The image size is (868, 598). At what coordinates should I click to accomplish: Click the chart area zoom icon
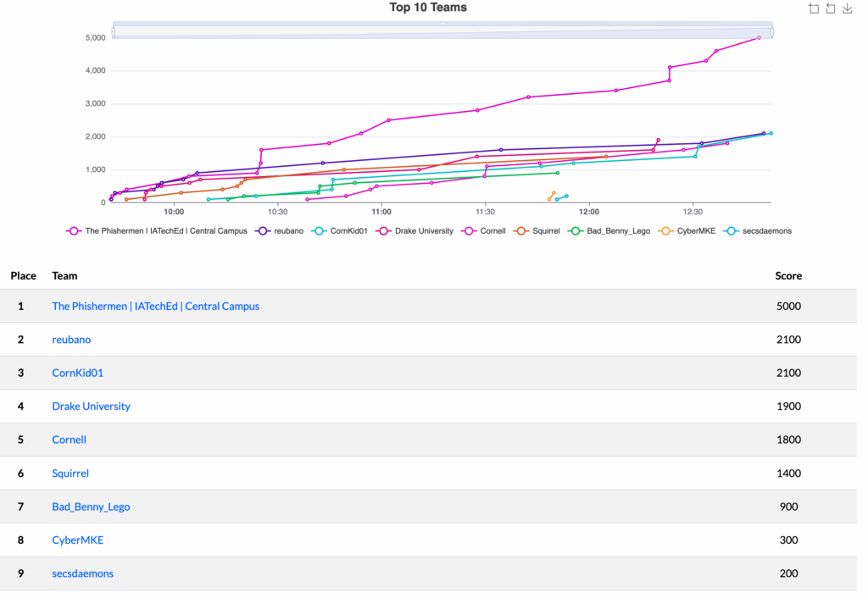pos(814,8)
